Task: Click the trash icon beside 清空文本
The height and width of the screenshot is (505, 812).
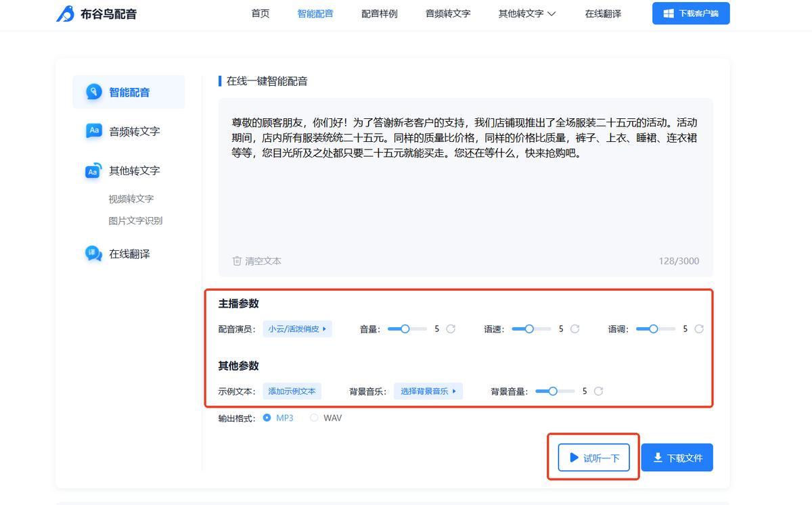Action: [237, 261]
